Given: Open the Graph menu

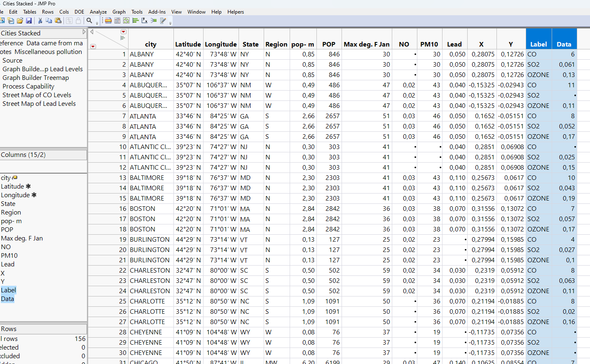Looking at the screenshot, I should pyautogui.click(x=119, y=12).
